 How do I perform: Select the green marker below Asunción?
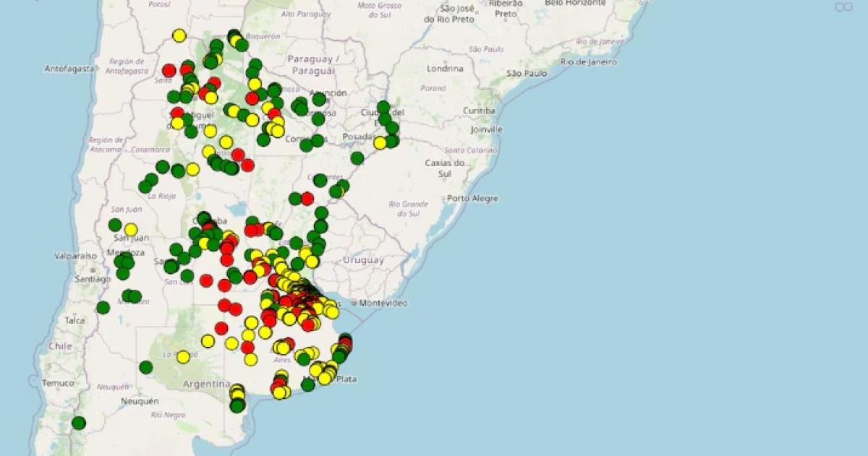319,100
